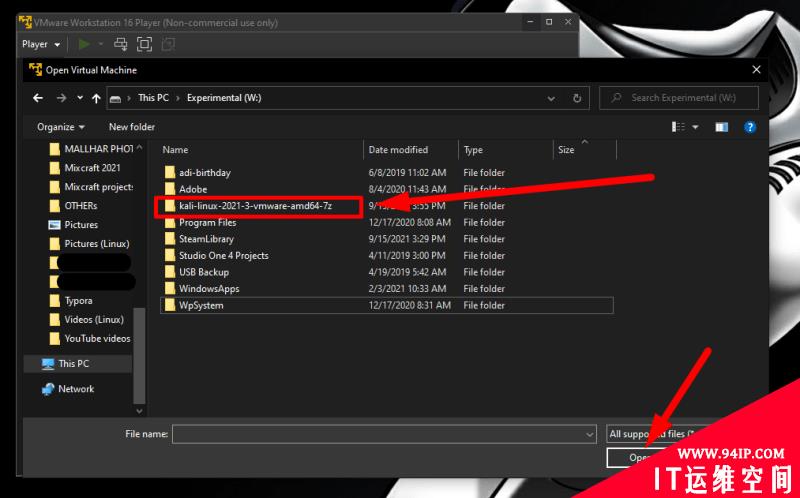
Task: Close the Open Virtual Machine dialog
Action: tap(756, 69)
